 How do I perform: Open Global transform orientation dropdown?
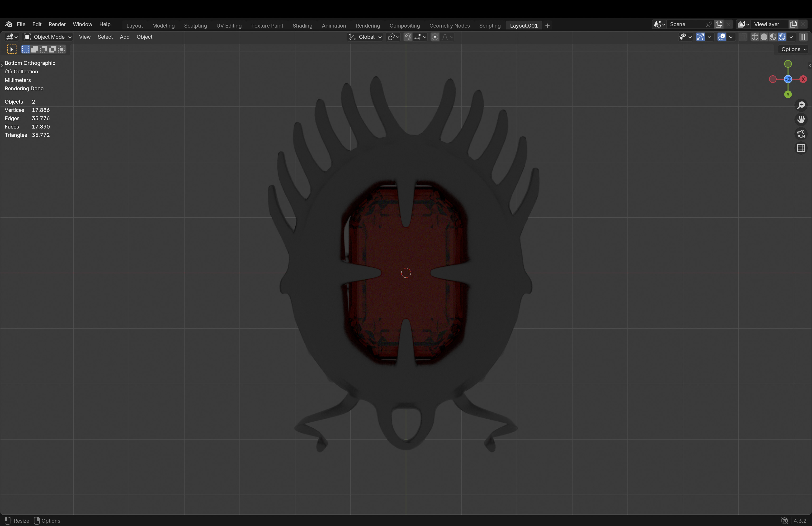(365, 37)
